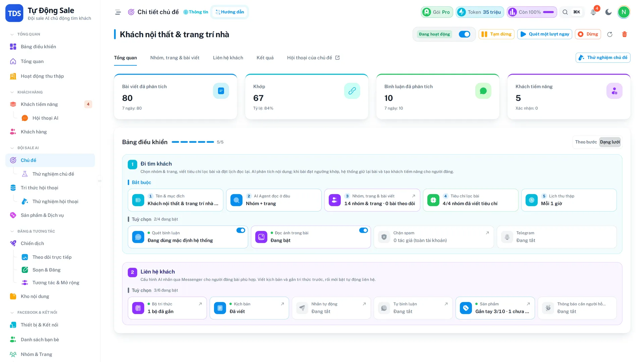
Task: Click the Telegram bell icon
Action: pyautogui.click(x=507, y=237)
